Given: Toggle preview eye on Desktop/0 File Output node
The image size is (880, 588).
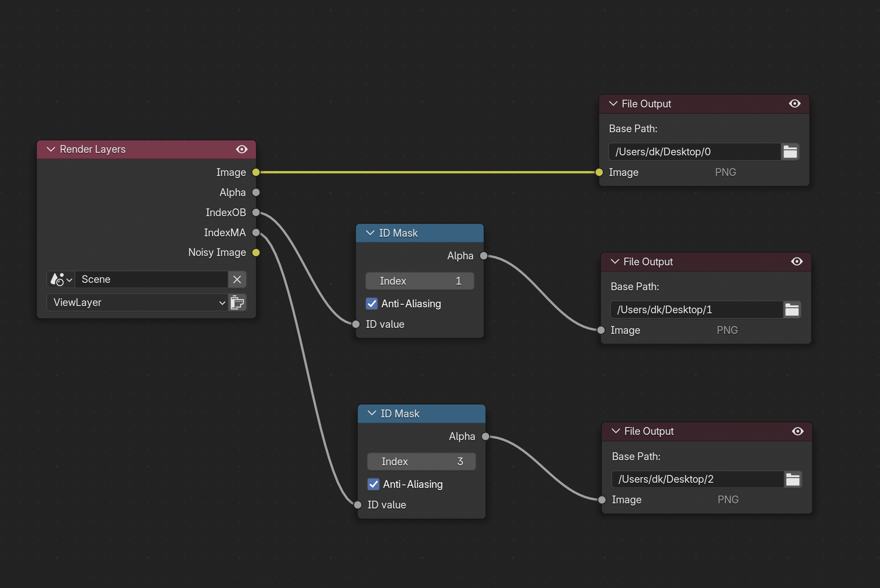Looking at the screenshot, I should coord(794,104).
